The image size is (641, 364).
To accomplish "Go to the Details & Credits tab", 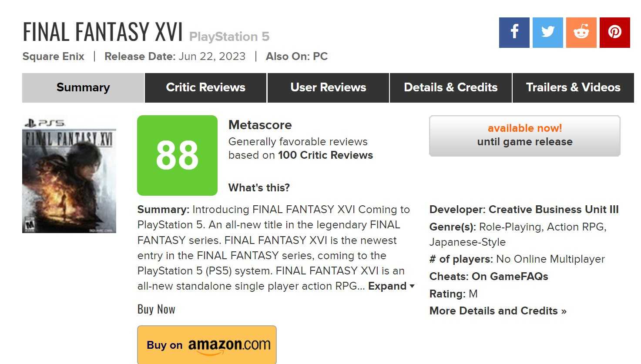I will [x=450, y=88].
